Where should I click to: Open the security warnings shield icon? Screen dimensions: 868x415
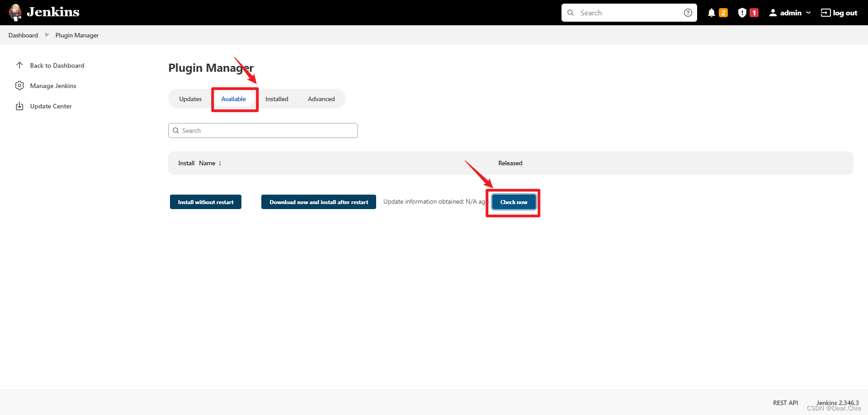(x=742, y=13)
